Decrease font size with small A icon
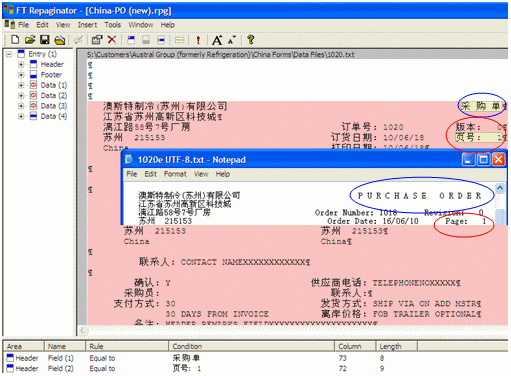The image size is (511, 376). tap(232, 40)
